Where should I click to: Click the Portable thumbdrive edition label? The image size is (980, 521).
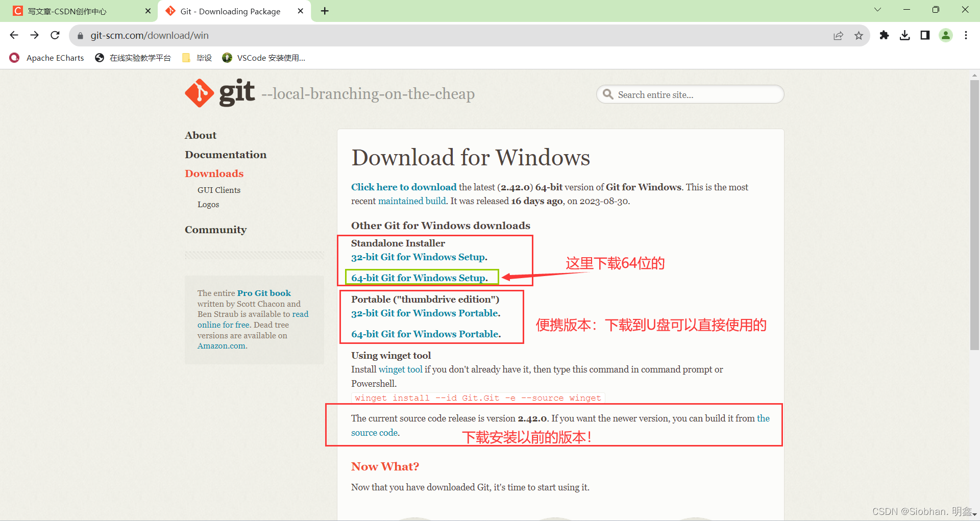coord(425,300)
